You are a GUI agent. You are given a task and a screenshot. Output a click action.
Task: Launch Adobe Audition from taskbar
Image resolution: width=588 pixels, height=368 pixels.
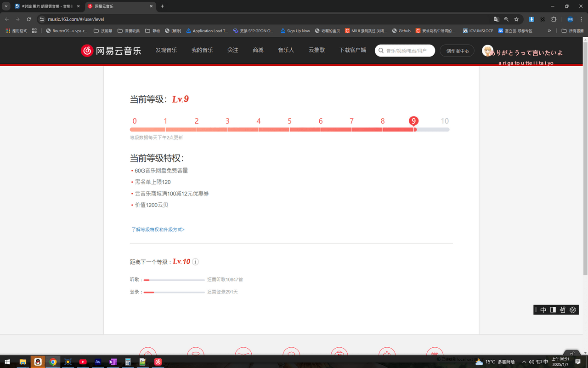click(x=98, y=362)
